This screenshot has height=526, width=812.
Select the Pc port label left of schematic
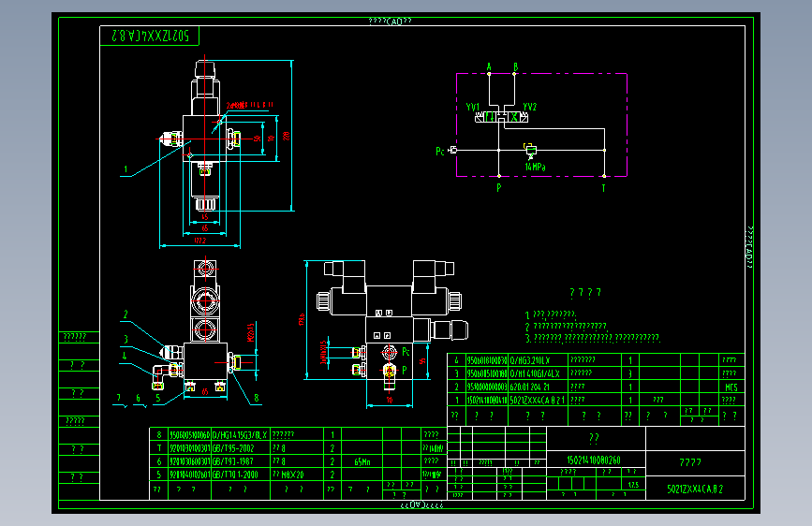tap(439, 151)
